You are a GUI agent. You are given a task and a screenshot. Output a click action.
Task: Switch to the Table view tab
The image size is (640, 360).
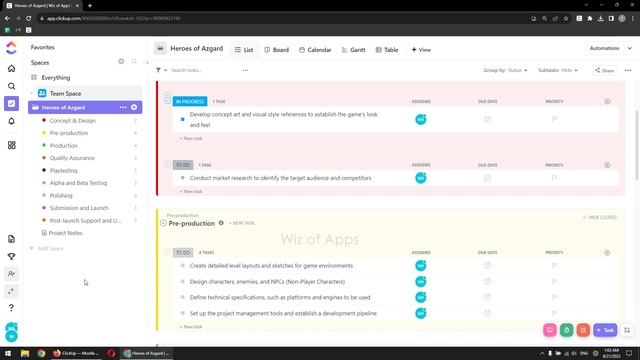(387, 50)
